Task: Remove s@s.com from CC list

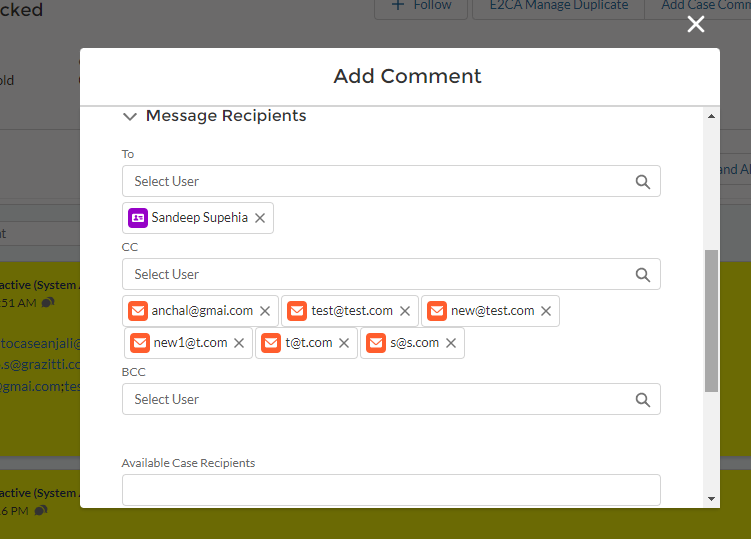Action: (451, 343)
